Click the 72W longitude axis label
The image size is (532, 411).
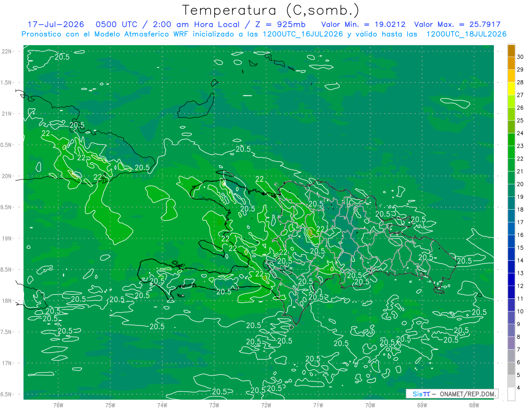coord(266,405)
